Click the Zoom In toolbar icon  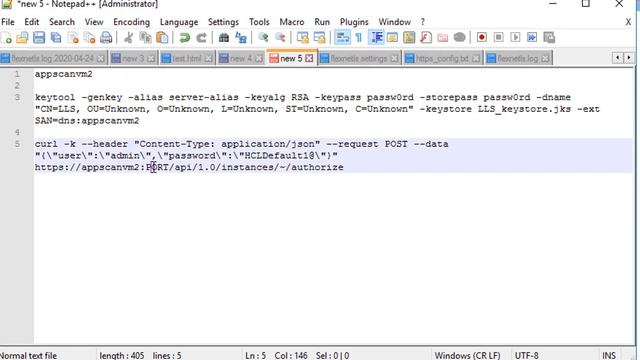tap(263, 38)
